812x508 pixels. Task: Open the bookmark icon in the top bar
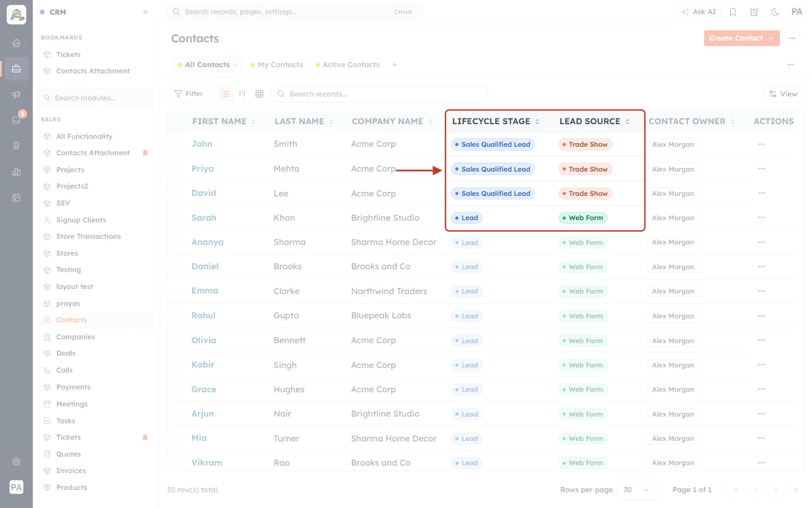(733, 12)
